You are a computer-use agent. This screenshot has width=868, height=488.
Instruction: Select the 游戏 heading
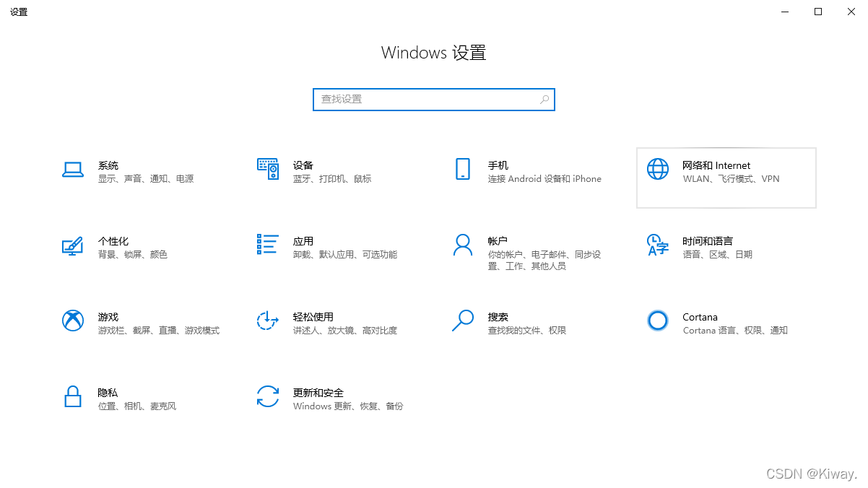(x=108, y=317)
